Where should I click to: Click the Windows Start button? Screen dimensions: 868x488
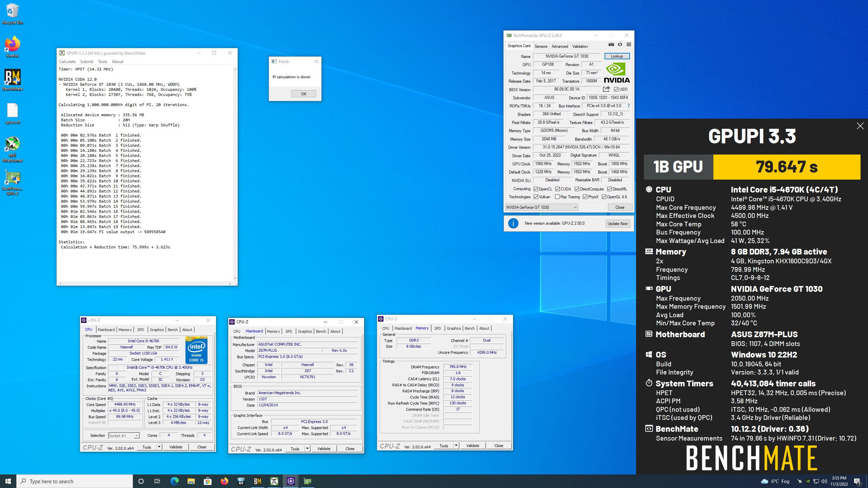(8, 481)
